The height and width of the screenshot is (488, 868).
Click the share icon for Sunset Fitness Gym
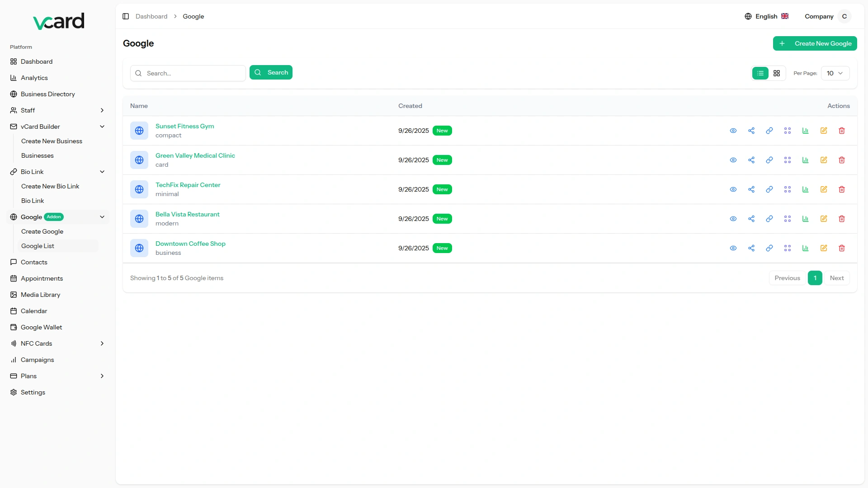coord(751,131)
